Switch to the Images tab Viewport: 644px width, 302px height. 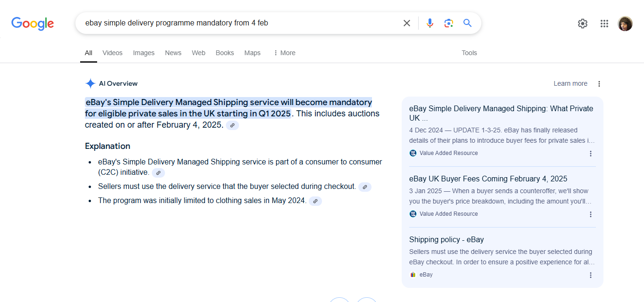144,53
